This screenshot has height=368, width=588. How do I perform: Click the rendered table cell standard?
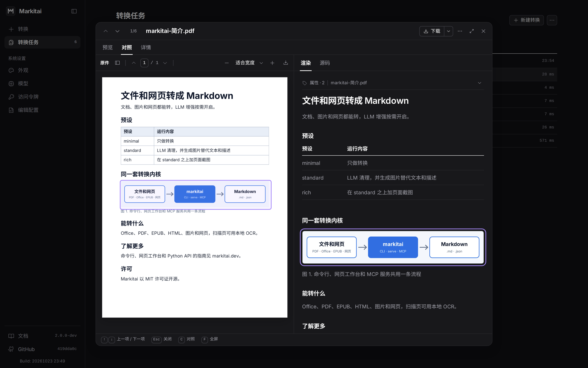313,178
